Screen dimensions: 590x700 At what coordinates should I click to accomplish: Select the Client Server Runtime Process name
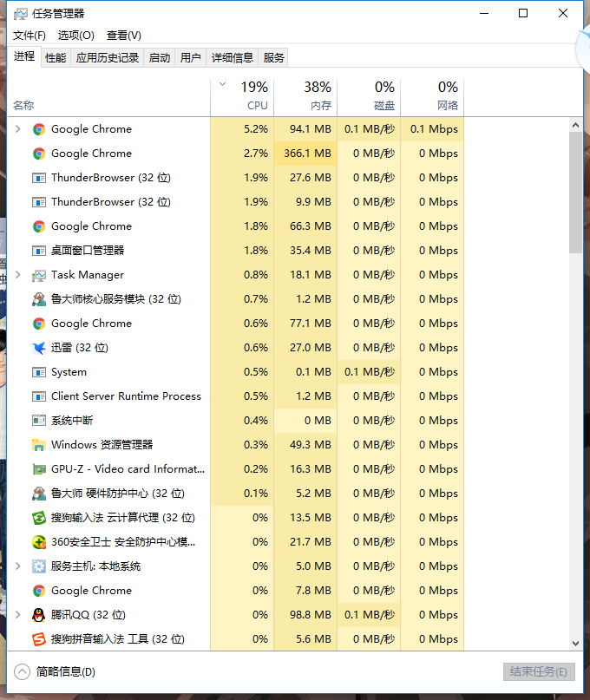126,396
